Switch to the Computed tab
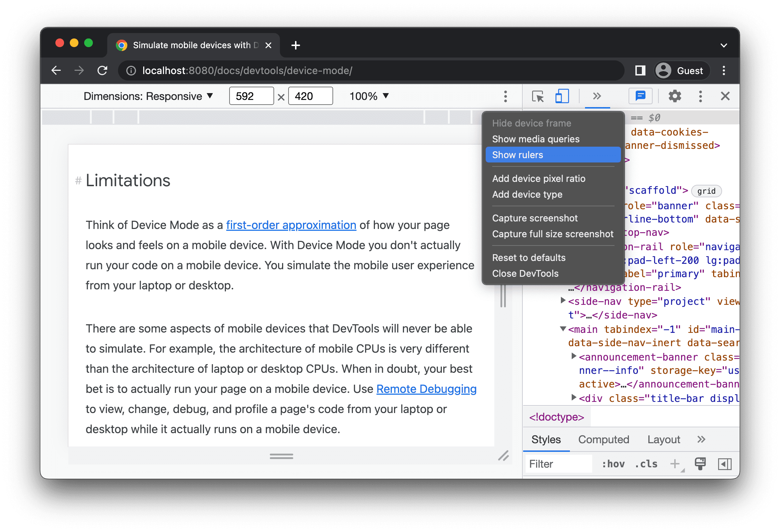Image resolution: width=780 pixels, height=532 pixels. point(604,440)
